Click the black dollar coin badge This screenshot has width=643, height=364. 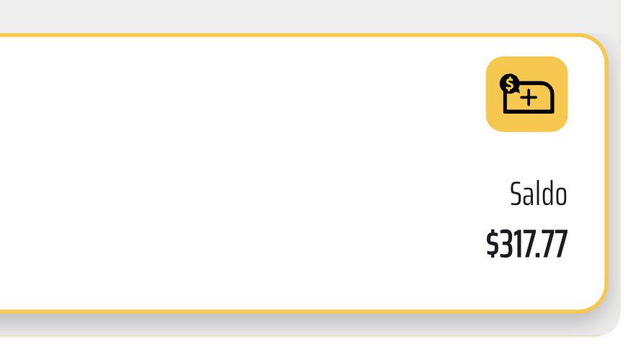(509, 83)
